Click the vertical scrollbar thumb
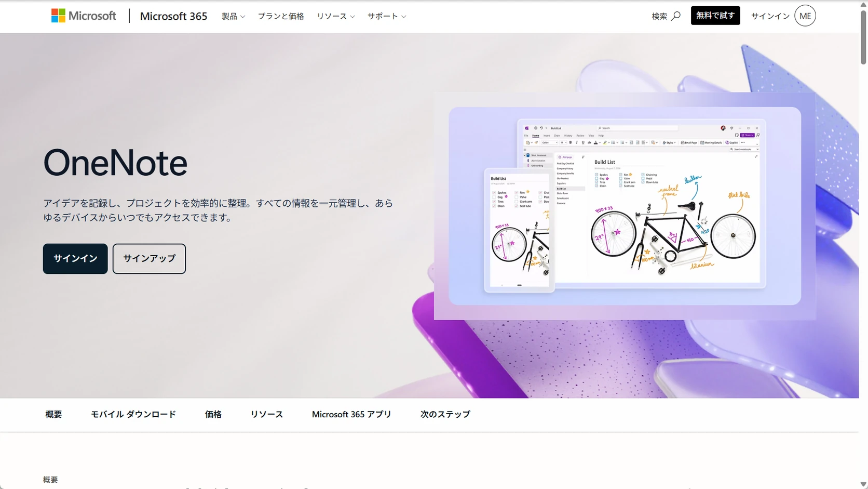This screenshot has height=489, width=868. coord(863,36)
